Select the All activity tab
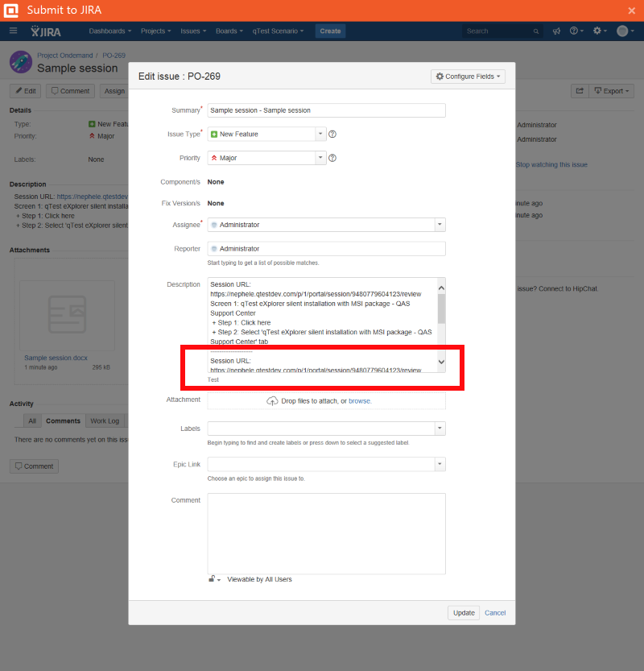This screenshot has width=644, height=671. point(32,420)
